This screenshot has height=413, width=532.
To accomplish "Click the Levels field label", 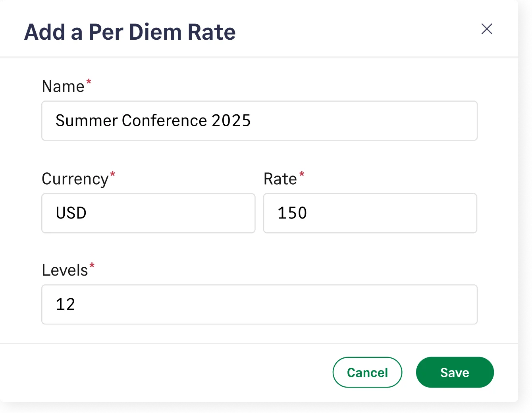I will point(65,270).
